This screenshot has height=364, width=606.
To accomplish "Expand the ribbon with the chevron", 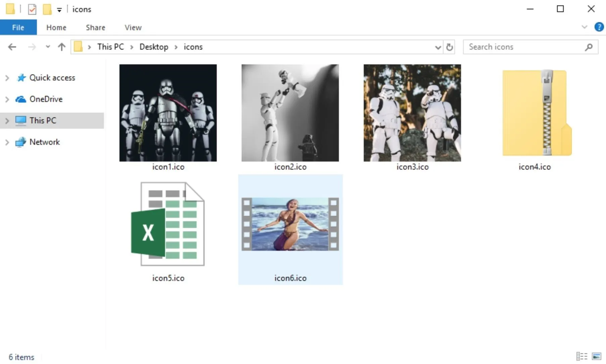I will 584,27.
